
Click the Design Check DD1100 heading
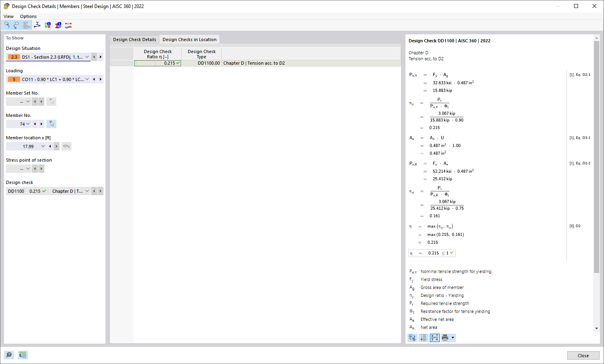click(449, 41)
